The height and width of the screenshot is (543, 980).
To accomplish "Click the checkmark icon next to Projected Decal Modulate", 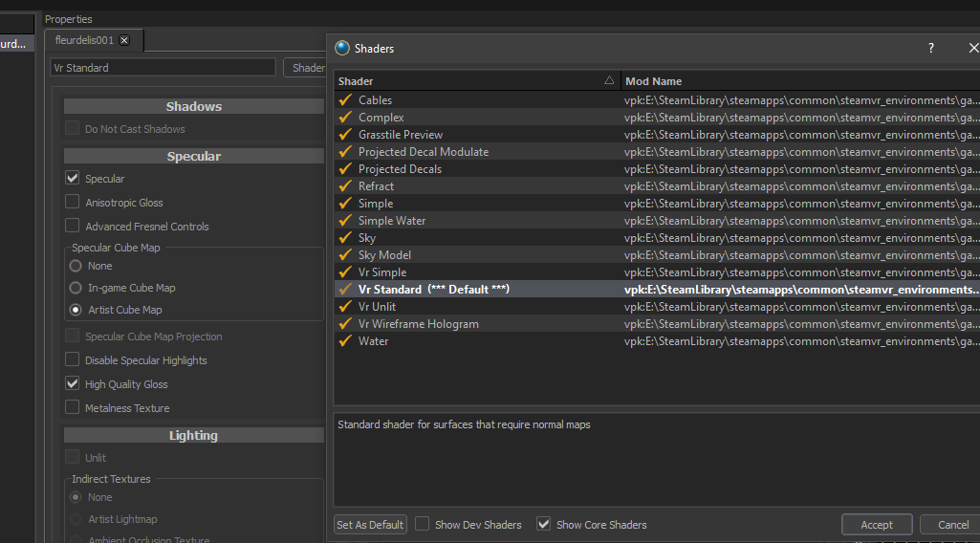I will point(345,151).
